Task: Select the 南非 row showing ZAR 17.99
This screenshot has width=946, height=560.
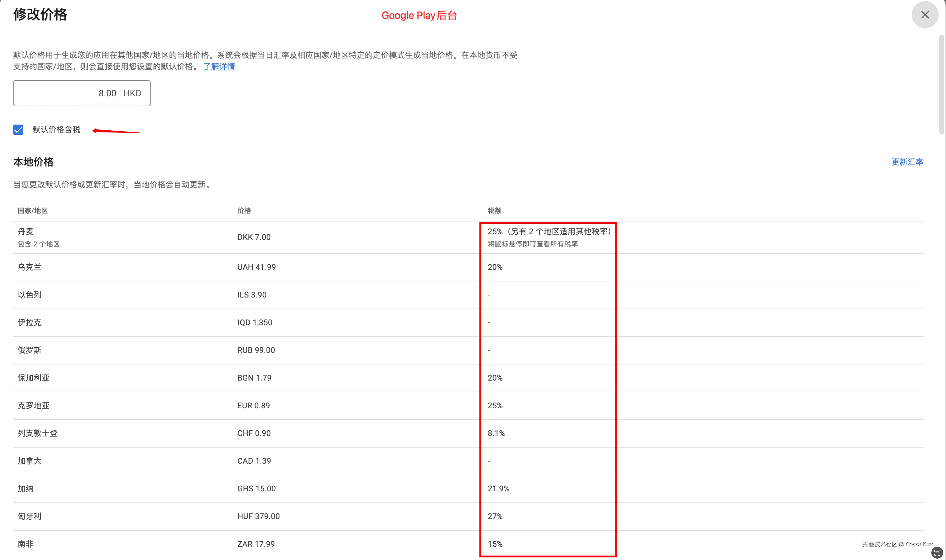Action: point(25,544)
